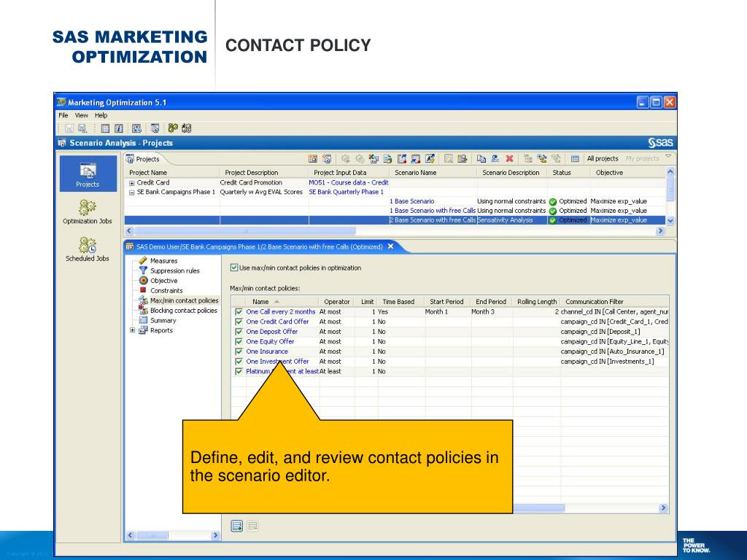Uncheck the One Call every 2 months policy

239,312
